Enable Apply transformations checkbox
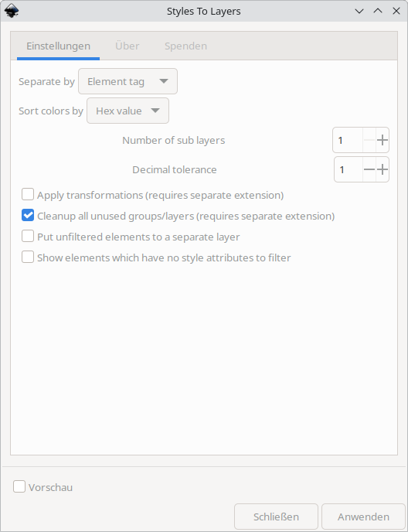Screen dimensions: 408x532 click(x=28, y=195)
